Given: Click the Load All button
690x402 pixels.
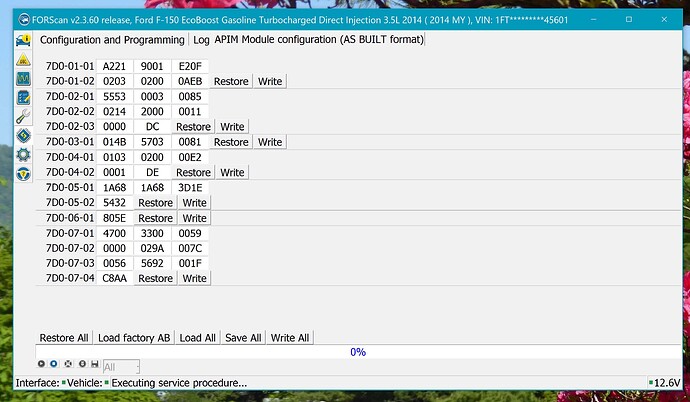Looking at the screenshot, I should click(198, 338).
